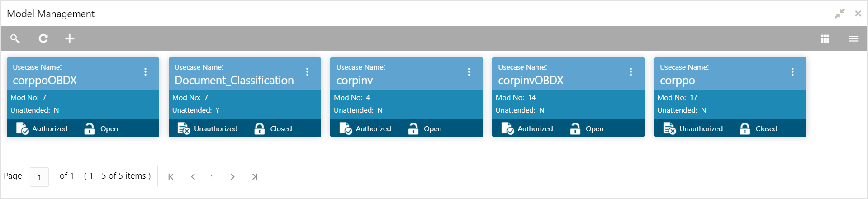Switch to list view

coord(853,39)
